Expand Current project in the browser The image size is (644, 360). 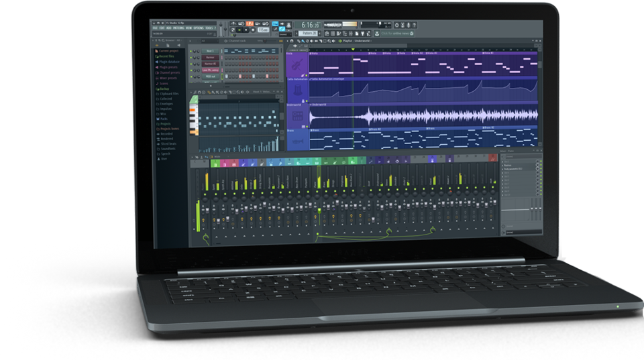tap(166, 51)
